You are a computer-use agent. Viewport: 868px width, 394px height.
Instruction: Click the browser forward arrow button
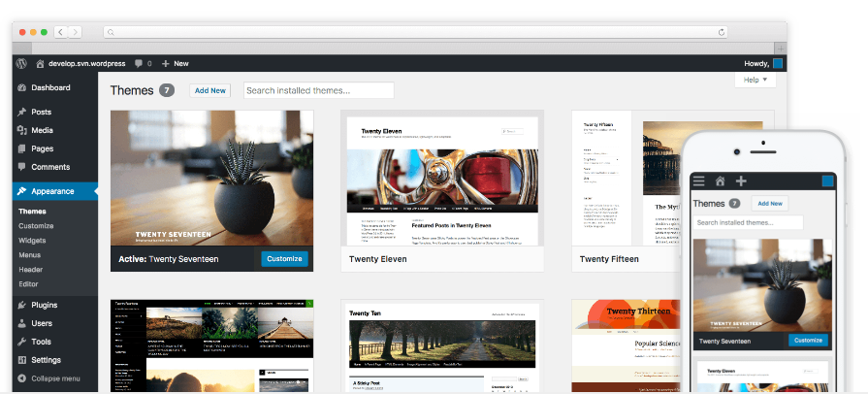click(75, 32)
